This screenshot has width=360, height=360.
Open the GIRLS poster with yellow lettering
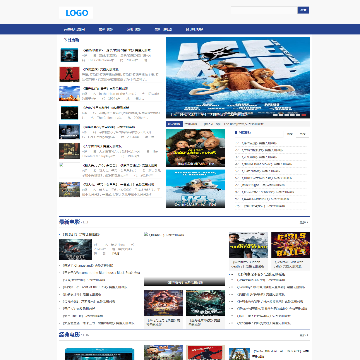coord(290,245)
